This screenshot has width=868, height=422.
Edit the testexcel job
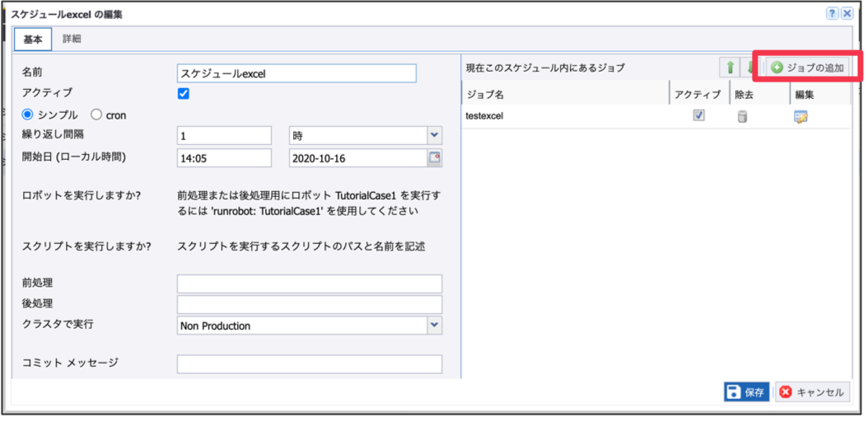click(800, 116)
